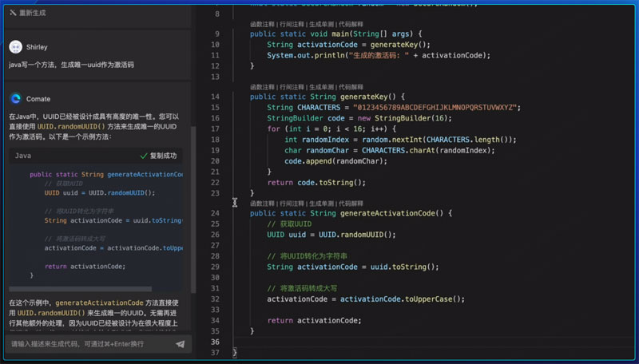Click 函数注释 above the main method
The width and height of the screenshot is (639, 364).
tap(262, 24)
